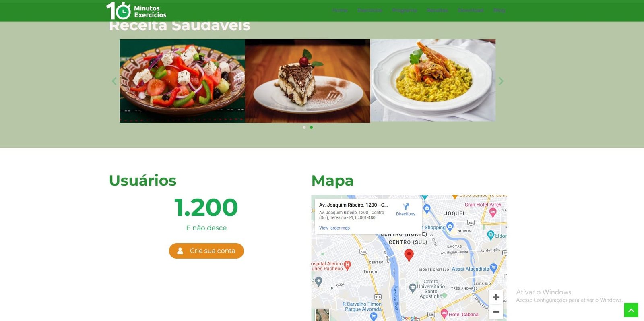Open the Receitas menu item
The width and height of the screenshot is (644, 321).
438,10
